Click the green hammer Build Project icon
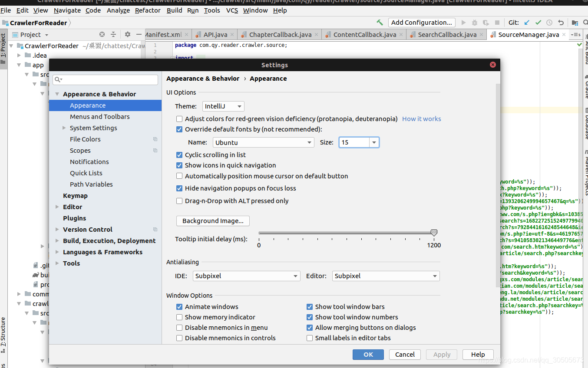This screenshot has width=588, height=368. click(380, 23)
